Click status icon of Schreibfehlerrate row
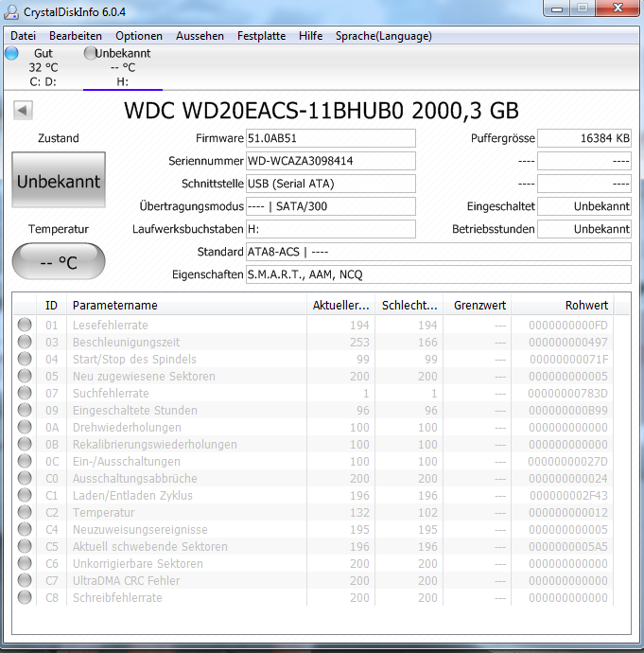The width and height of the screenshot is (644, 653). point(25,597)
